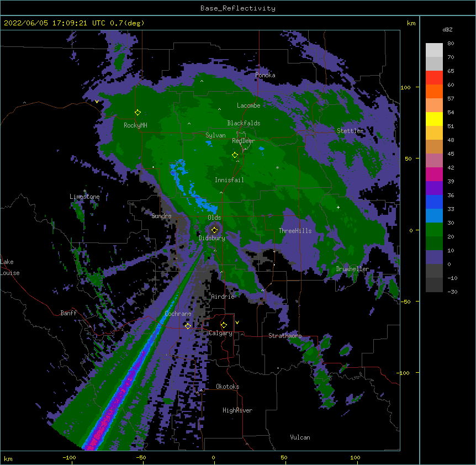The image size is (476, 465).
Task: Click the Innisfail city label
Action: point(229,180)
